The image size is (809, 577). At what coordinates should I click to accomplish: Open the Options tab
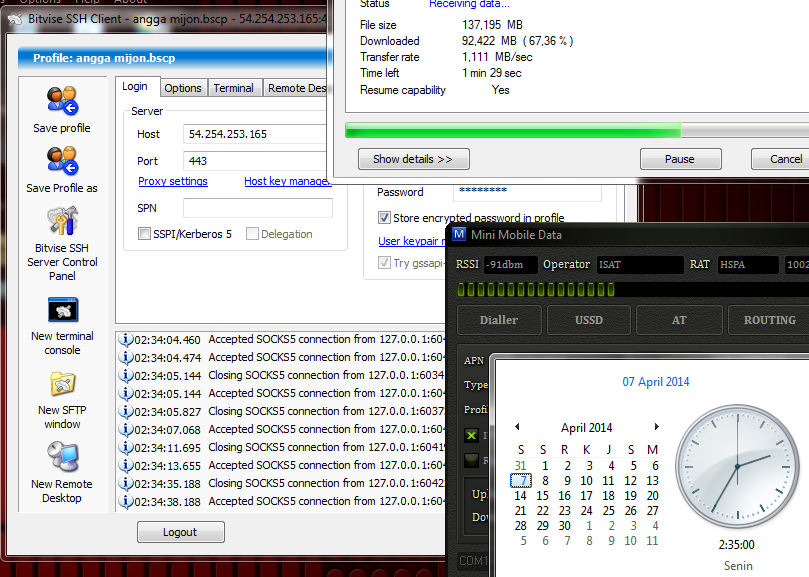[x=183, y=87]
